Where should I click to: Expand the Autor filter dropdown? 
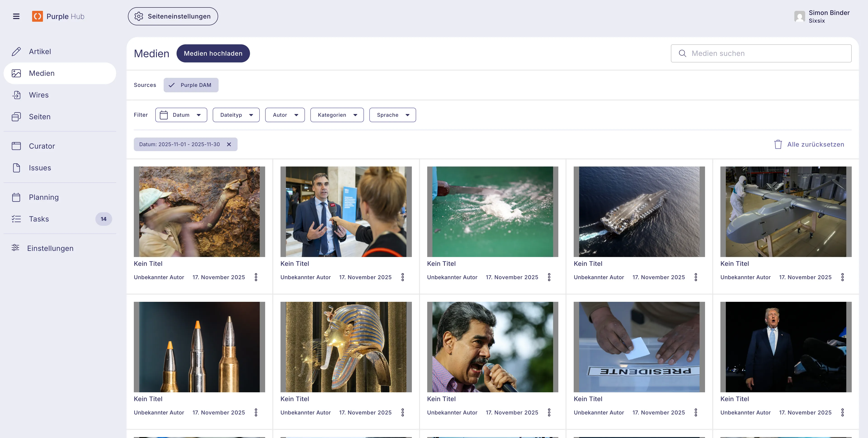pyautogui.click(x=285, y=115)
